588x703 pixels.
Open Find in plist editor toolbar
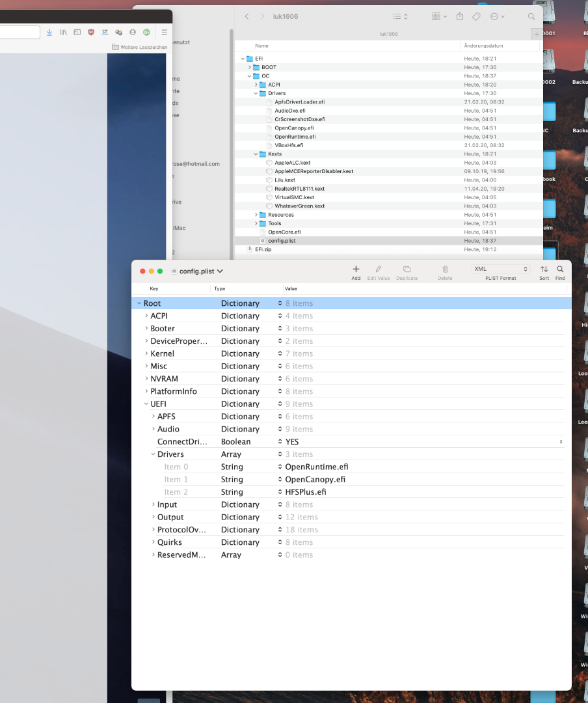tap(560, 272)
